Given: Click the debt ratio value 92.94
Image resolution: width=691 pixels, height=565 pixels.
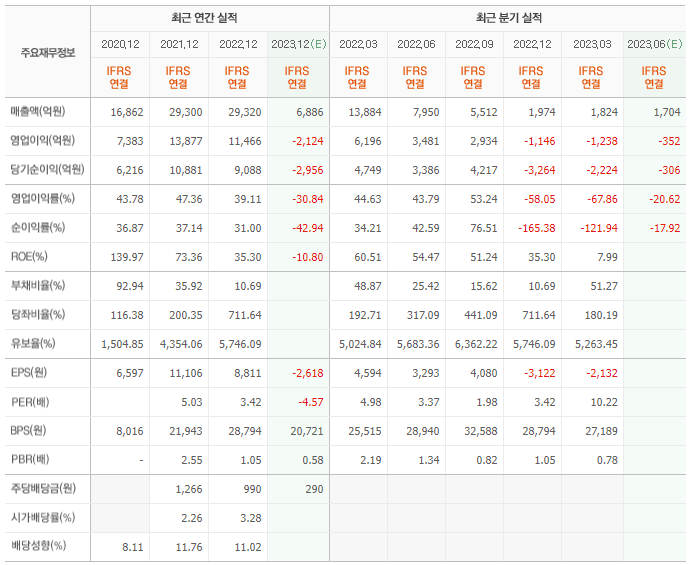Looking at the screenshot, I should 130,286.
